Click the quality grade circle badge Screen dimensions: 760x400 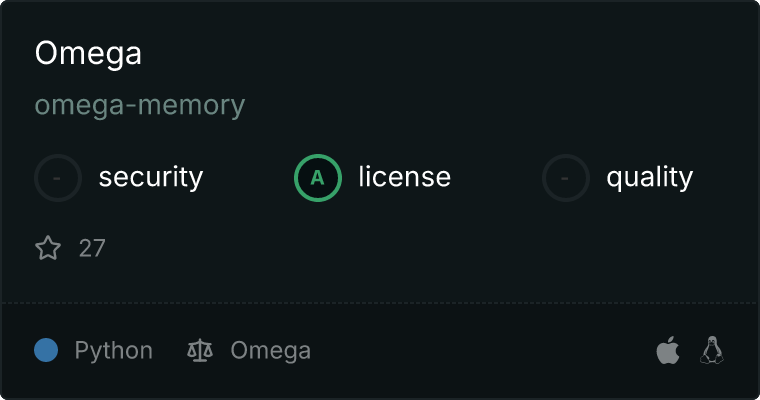pos(566,178)
